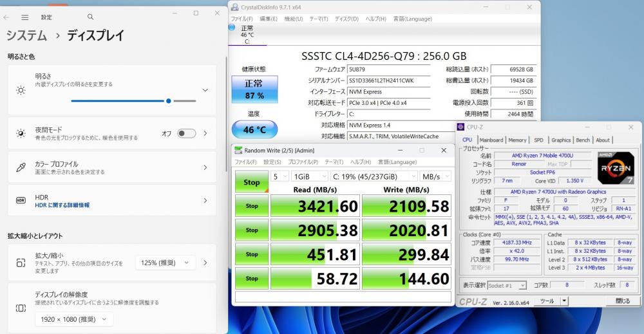The image size is (644, 334).
Task: Click the HDR badge icon
Action: click(x=21, y=200)
